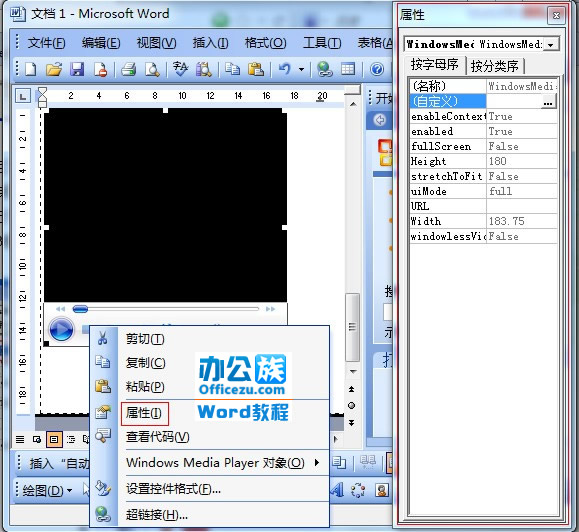Select the enableContextMenu property row
The height and width of the screenshot is (532, 579).
click(483, 117)
